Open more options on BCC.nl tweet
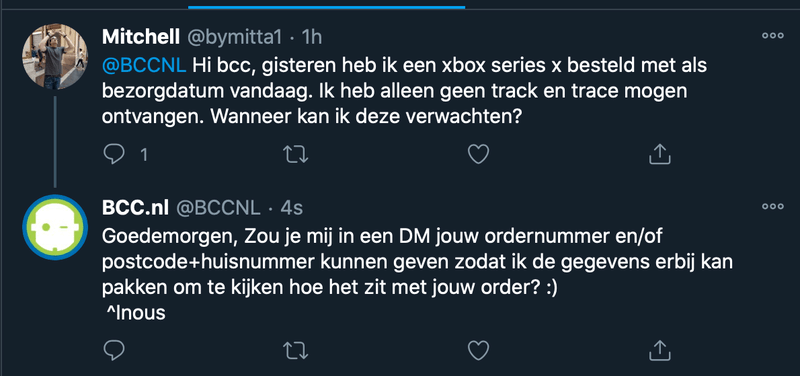 [772, 207]
